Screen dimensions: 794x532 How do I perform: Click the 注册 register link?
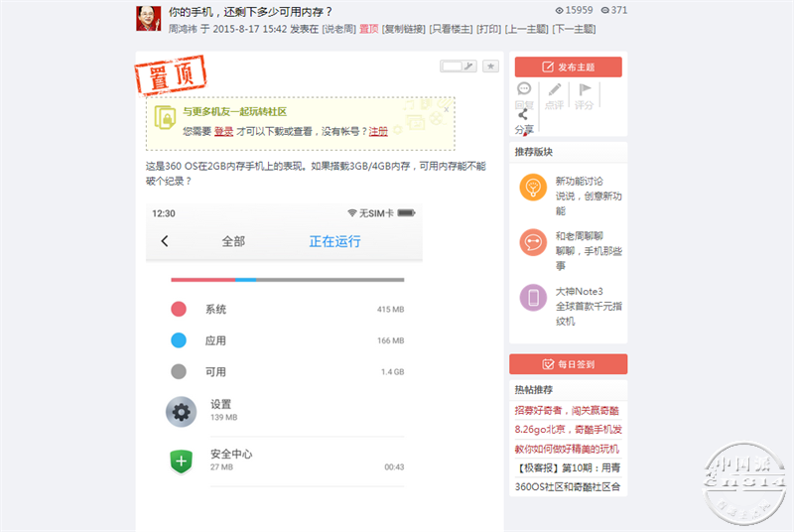[x=378, y=132]
